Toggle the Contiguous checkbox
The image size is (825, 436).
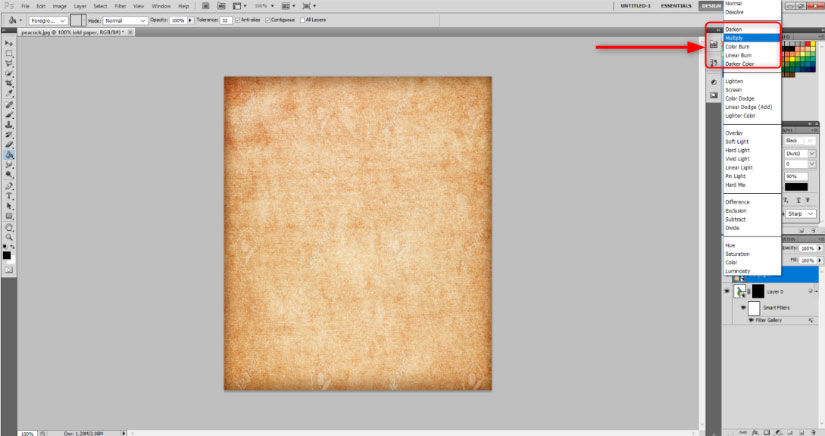tap(266, 20)
